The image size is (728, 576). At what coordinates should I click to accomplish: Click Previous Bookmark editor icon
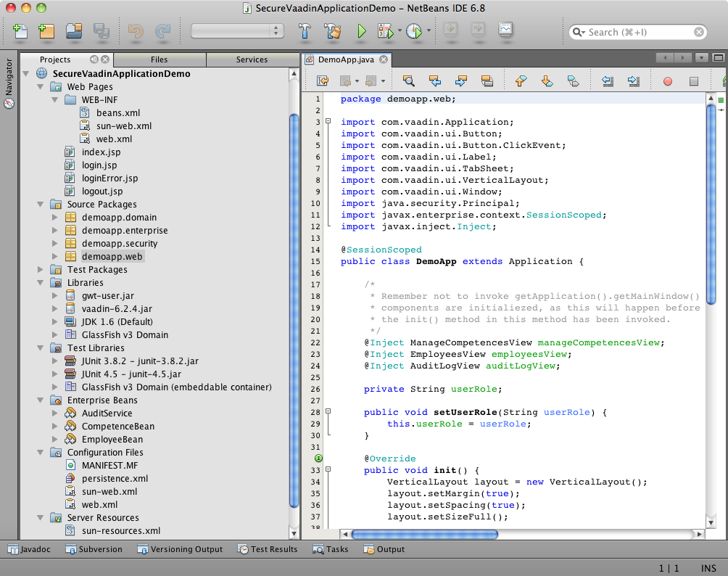pos(521,81)
